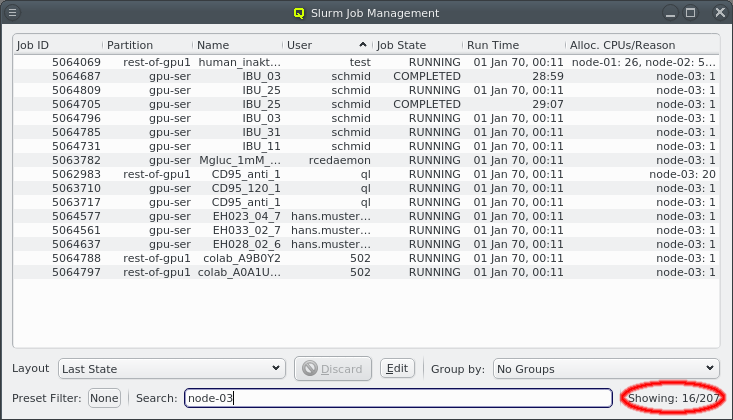Image resolution: width=733 pixels, height=420 pixels.
Task: Click the run time value 28:59
Action: pyautogui.click(x=548, y=76)
